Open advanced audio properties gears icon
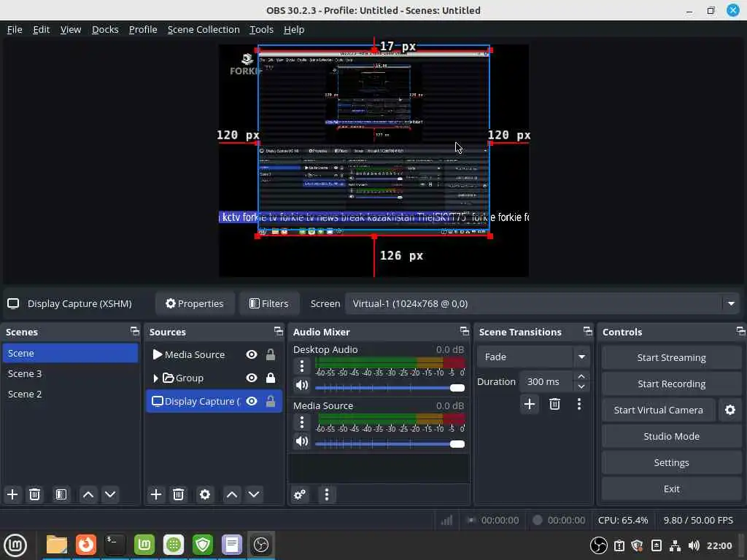This screenshot has width=747, height=560. (x=300, y=495)
